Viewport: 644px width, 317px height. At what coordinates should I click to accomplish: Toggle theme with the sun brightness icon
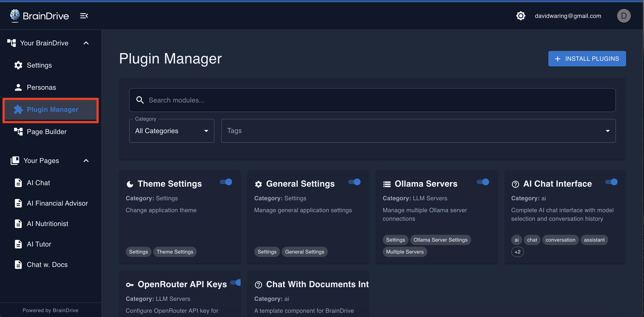520,16
